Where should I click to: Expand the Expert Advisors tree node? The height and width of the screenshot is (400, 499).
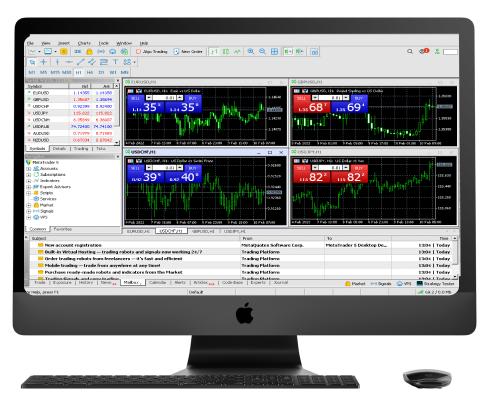pos(29,187)
